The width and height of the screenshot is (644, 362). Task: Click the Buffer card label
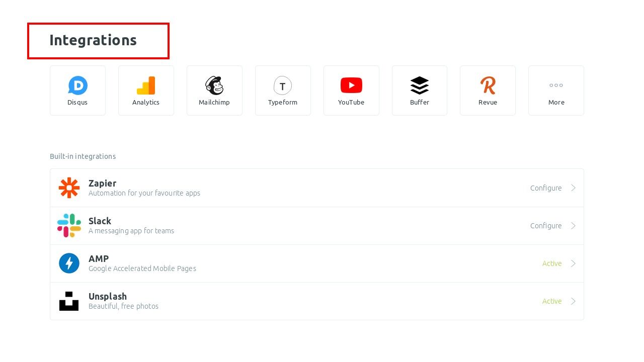(x=420, y=102)
